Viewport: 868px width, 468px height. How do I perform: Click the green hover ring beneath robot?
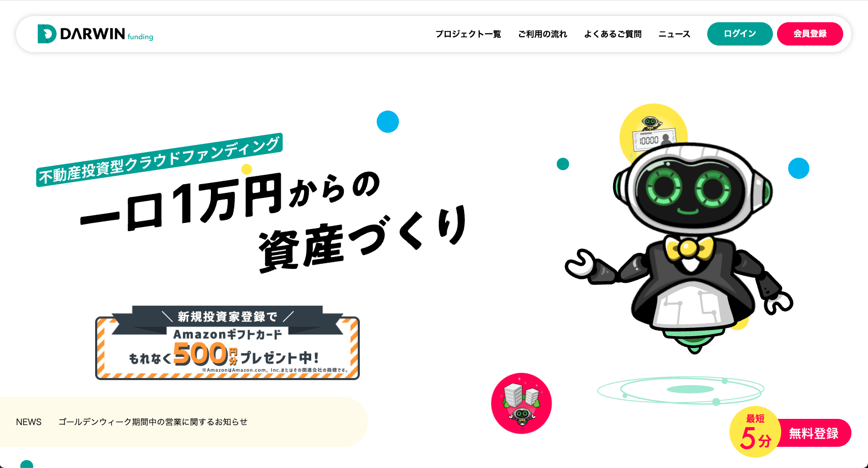coord(680,390)
